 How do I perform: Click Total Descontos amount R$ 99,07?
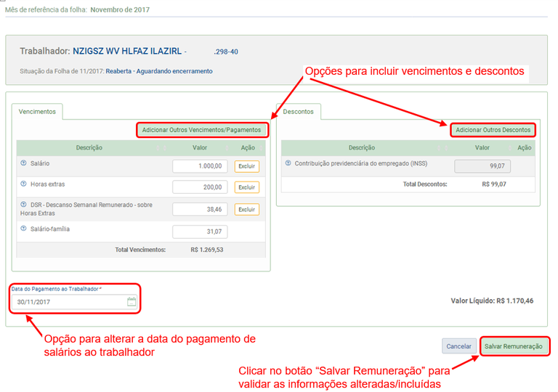click(x=494, y=184)
